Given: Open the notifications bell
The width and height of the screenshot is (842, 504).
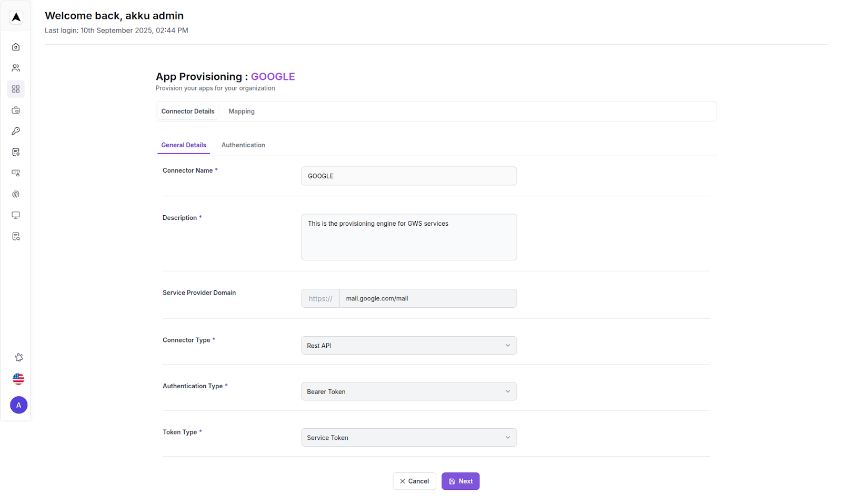Looking at the screenshot, I should tap(18, 357).
